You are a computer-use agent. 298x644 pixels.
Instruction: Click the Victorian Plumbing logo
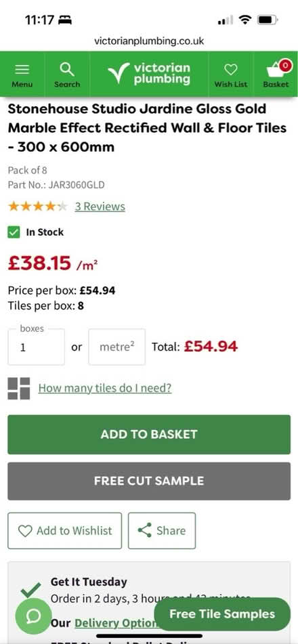click(x=149, y=74)
